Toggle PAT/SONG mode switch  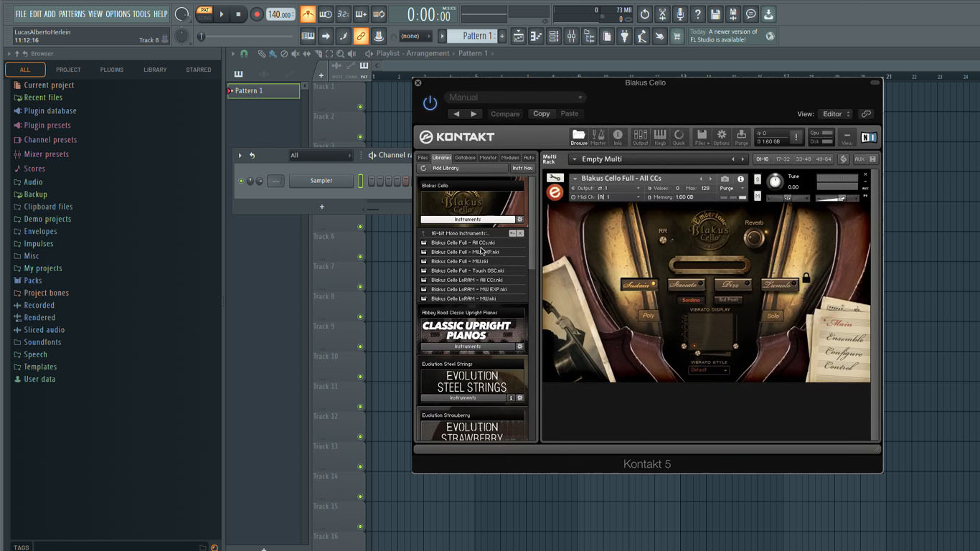click(x=204, y=14)
